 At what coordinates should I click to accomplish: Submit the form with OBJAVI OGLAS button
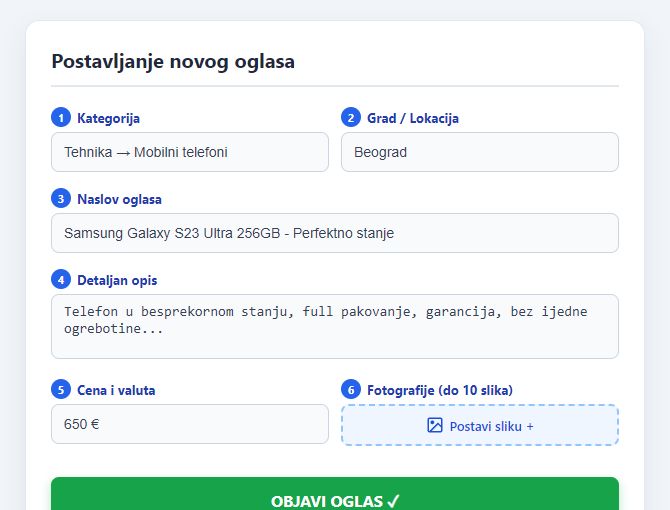335,495
